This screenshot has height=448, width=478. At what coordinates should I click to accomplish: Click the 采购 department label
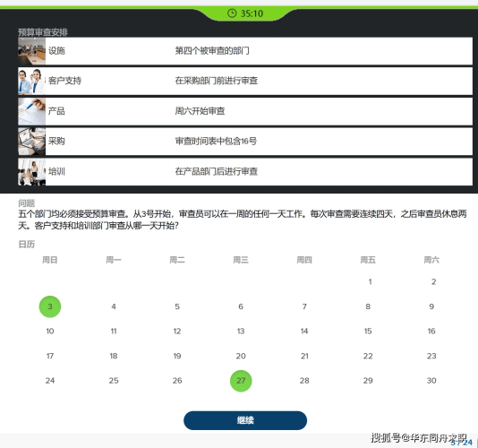(x=56, y=141)
